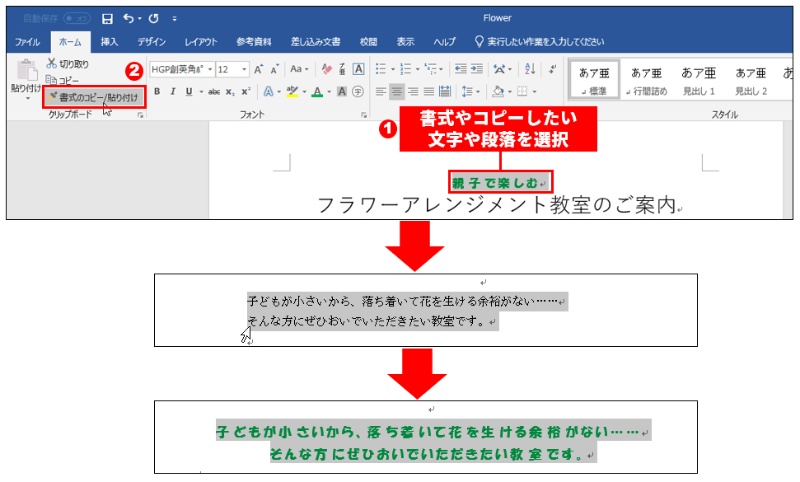The height and width of the screenshot is (482, 800).
Task: Apply italic formatting with the I icon
Action: [172, 91]
